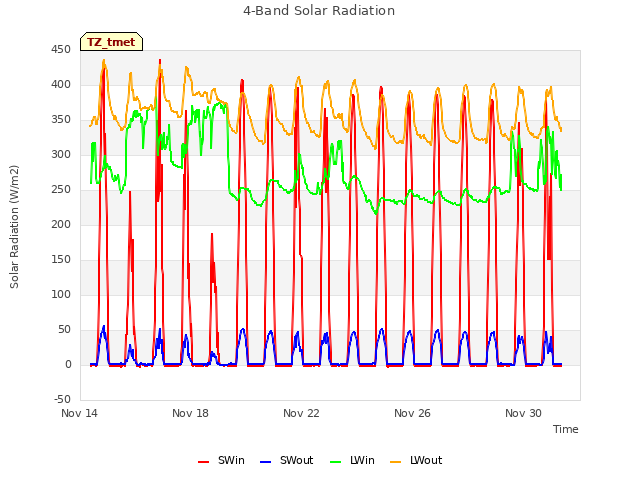Image resolution: width=640 pixels, height=480 pixels.
Task: Click the orange LWout legend swatch
Action: pos(396,462)
